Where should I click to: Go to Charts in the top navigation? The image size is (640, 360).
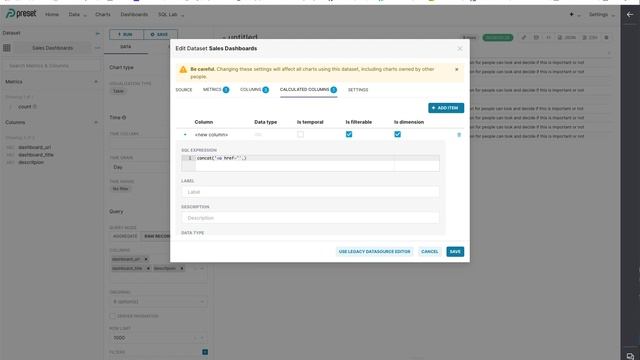pyautogui.click(x=103, y=14)
